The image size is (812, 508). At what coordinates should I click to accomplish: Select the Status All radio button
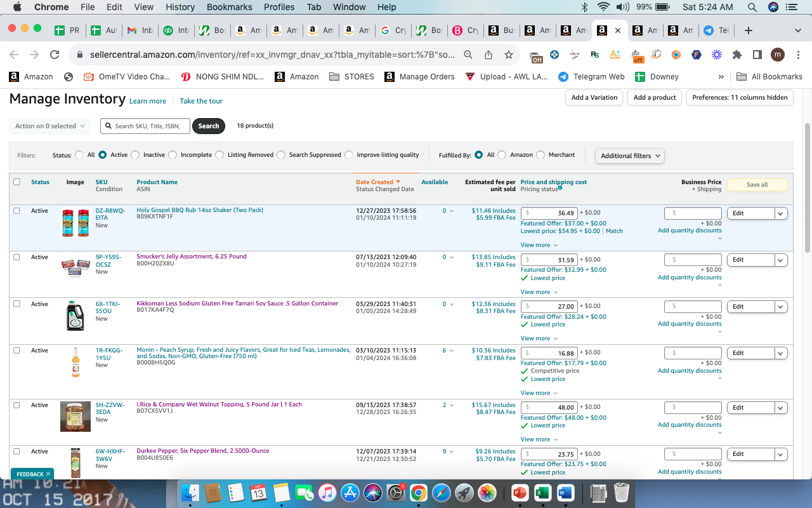pyautogui.click(x=79, y=155)
